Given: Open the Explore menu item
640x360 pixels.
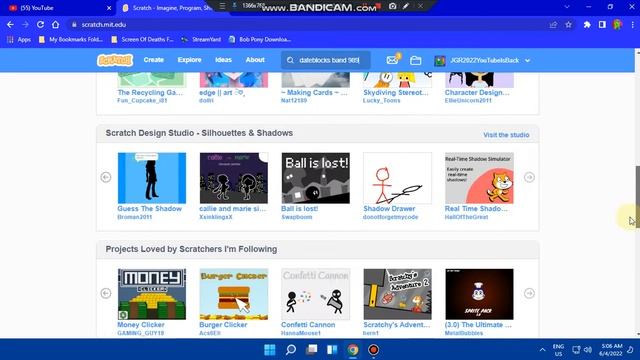Looking at the screenshot, I should tap(189, 60).
